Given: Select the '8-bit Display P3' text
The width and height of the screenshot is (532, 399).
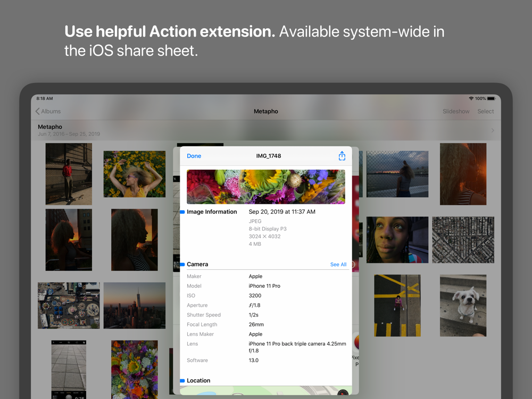Looking at the screenshot, I should point(268,229).
